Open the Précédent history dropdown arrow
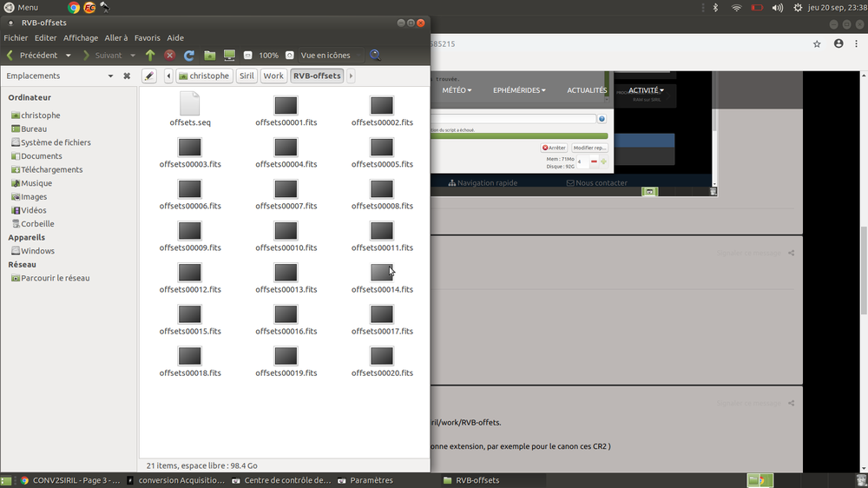The height and width of the screenshot is (488, 868). [x=68, y=56]
